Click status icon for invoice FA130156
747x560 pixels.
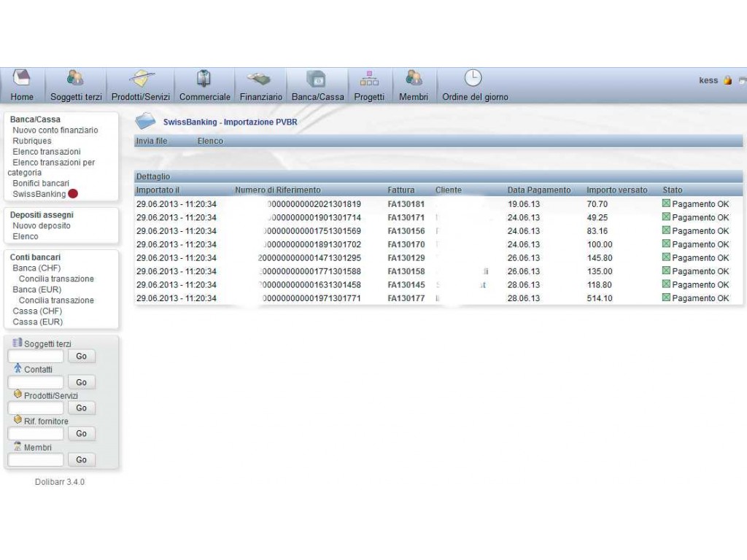point(666,230)
